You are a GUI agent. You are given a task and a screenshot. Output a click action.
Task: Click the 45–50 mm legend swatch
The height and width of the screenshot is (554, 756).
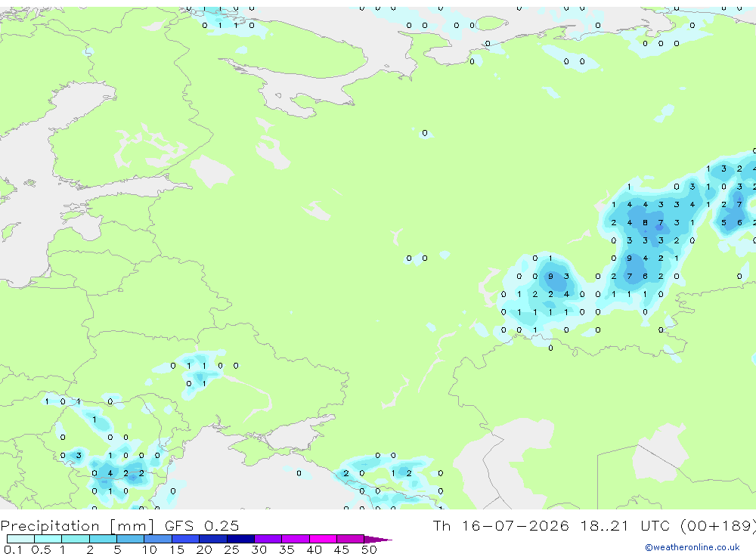coord(351,539)
